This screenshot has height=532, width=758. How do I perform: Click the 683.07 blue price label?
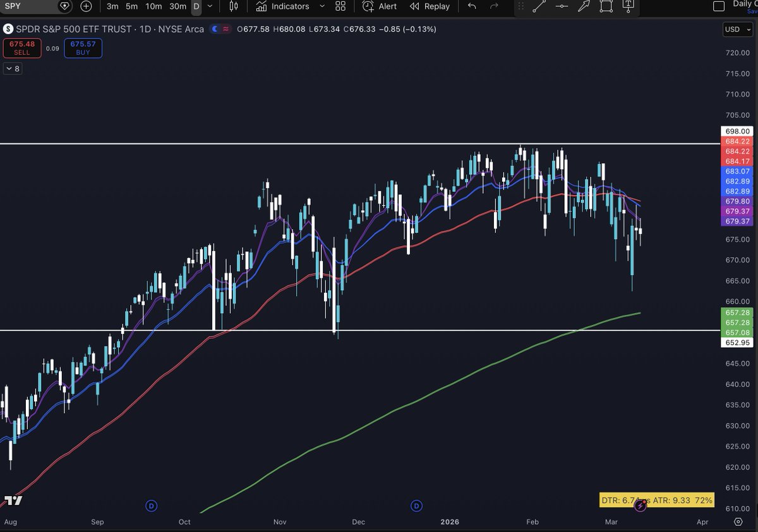(x=736, y=171)
